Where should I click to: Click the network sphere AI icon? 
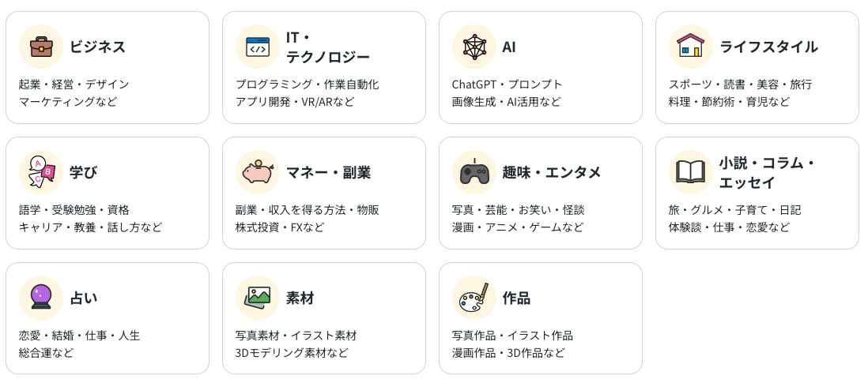(x=474, y=47)
